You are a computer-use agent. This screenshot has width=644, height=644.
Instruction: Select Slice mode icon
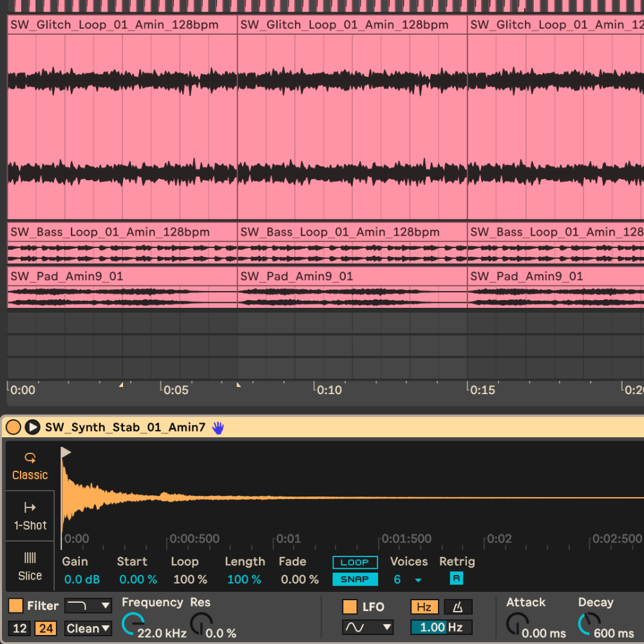click(30, 566)
